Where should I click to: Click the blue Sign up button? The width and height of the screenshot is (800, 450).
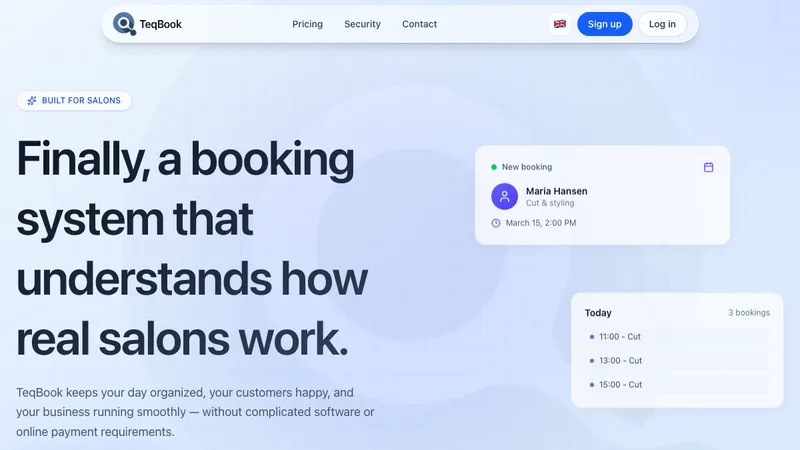coord(605,24)
